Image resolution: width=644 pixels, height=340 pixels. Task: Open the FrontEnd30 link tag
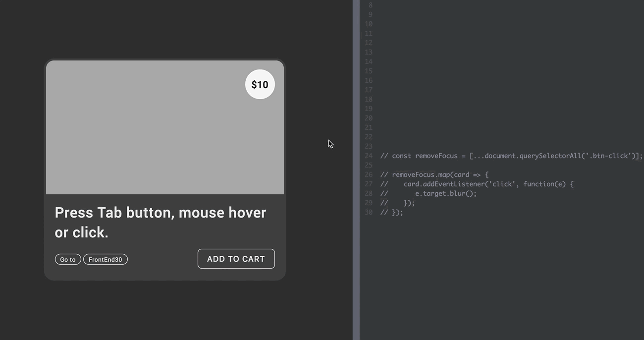pyautogui.click(x=105, y=259)
